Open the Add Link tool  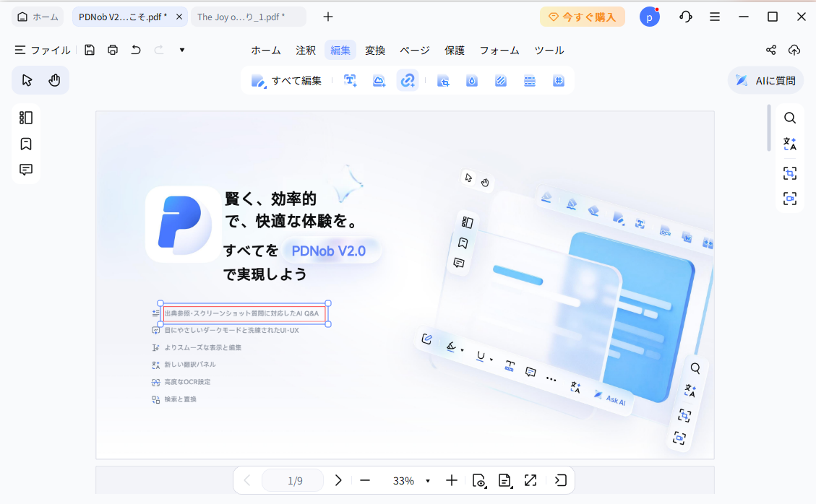pyautogui.click(x=408, y=80)
